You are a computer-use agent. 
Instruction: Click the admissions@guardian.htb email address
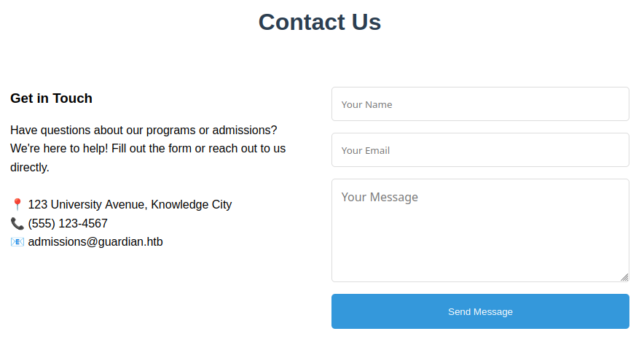[95, 242]
